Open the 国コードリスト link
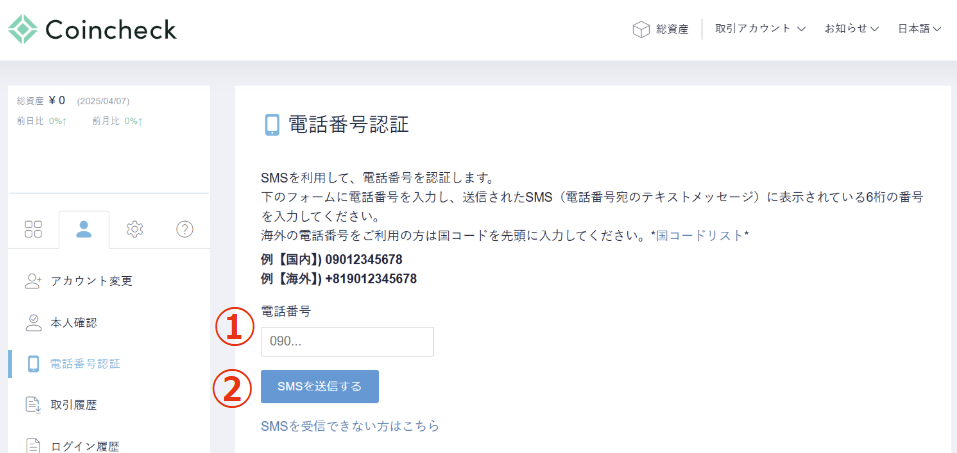 click(699, 235)
